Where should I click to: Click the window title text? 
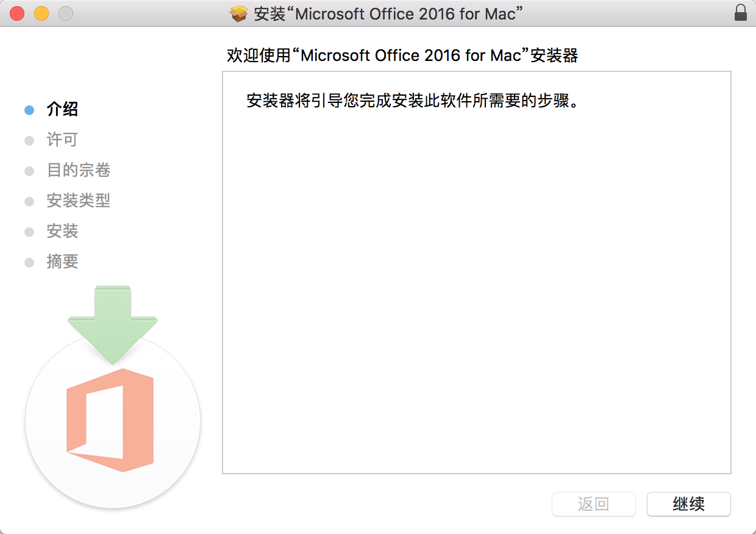[x=389, y=14]
